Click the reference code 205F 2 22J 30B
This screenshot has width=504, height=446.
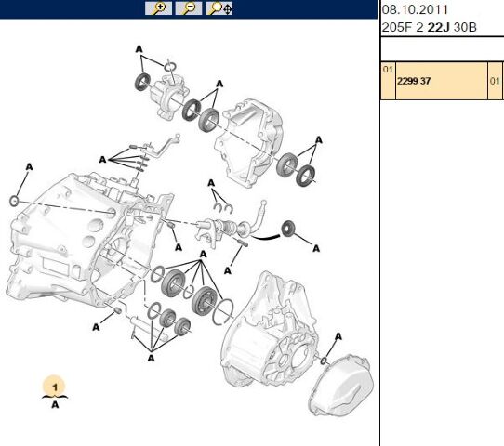429,27
